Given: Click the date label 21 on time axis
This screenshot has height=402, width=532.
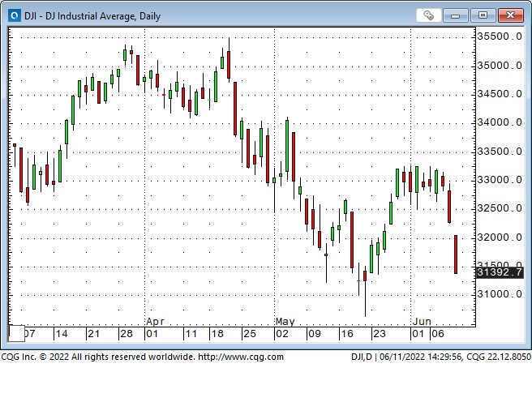Looking at the screenshot, I should (93, 334).
